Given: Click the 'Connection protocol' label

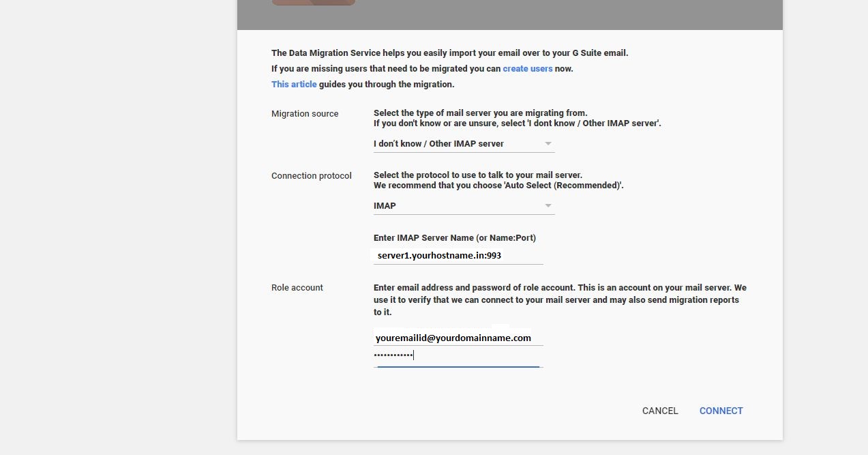Looking at the screenshot, I should [312, 176].
